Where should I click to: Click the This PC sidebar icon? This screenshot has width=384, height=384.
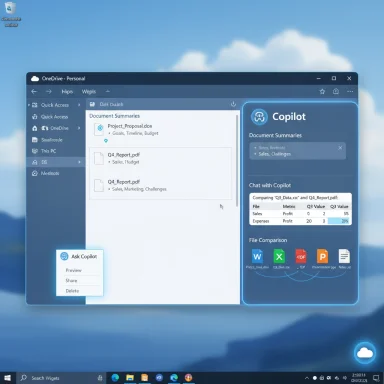coord(35,151)
